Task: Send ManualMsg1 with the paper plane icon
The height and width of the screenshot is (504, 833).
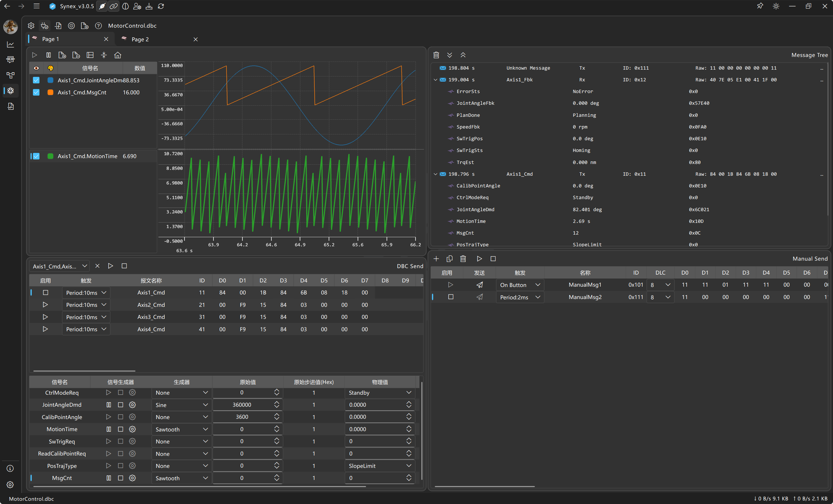Action: (479, 285)
